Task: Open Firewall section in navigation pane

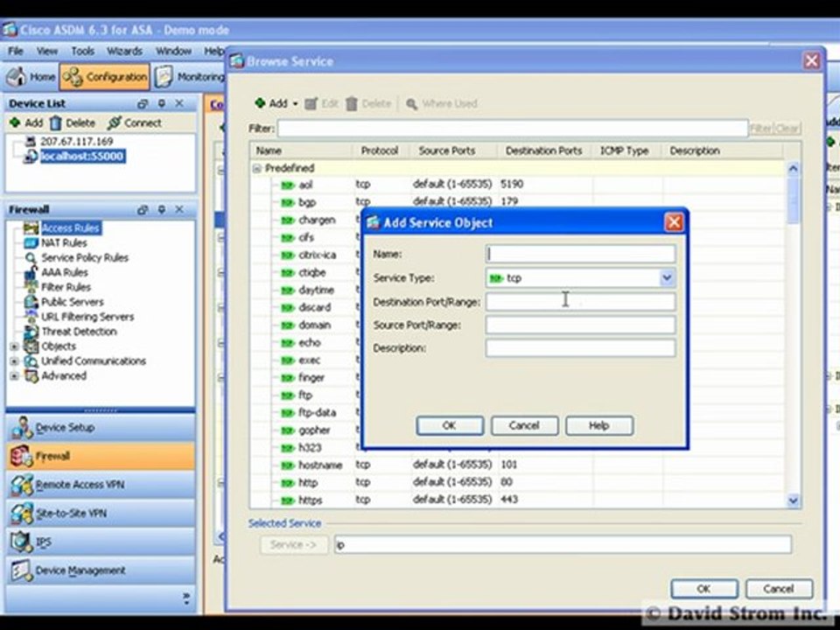Action: click(x=101, y=456)
